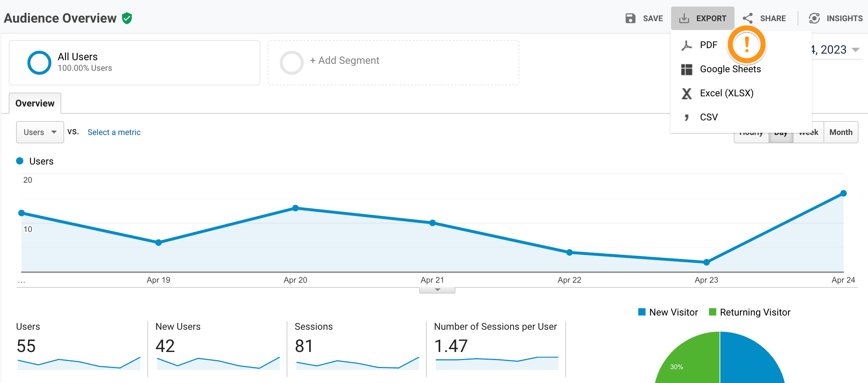Viewport: 868px width, 383px height.
Task: Click the Select a metric link
Action: [x=114, y=132]
